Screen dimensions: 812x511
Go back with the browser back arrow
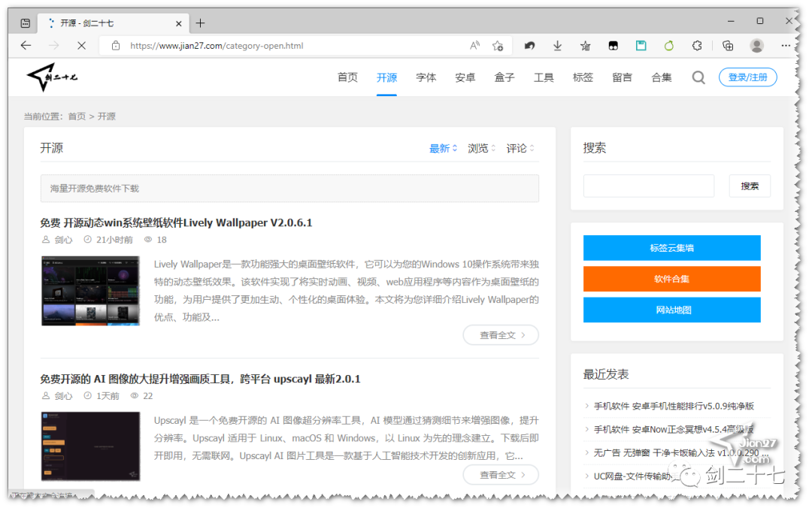click(26, 46)
